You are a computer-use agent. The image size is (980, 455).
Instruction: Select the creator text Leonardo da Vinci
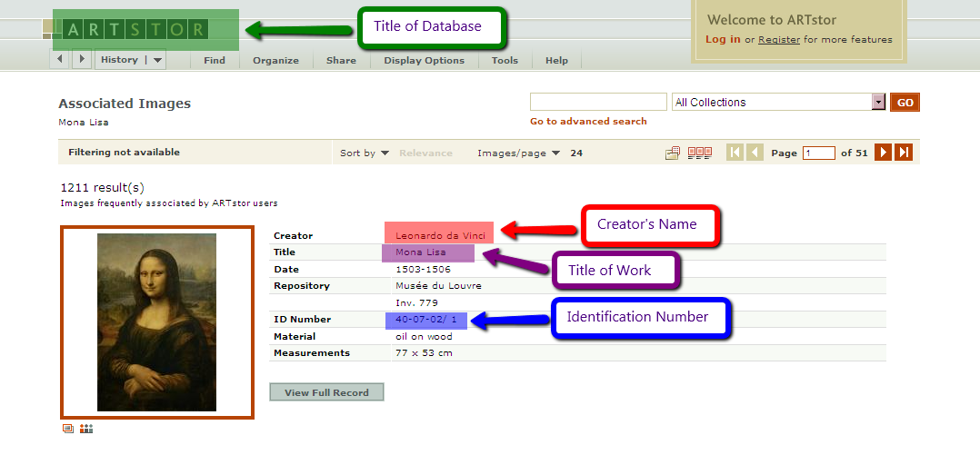[x=440, y=236]
